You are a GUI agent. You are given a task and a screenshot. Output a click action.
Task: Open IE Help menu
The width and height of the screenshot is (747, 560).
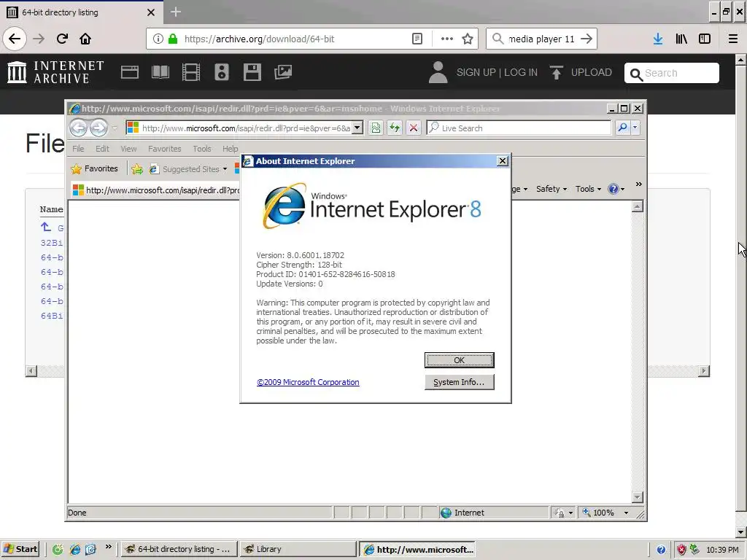230,149
